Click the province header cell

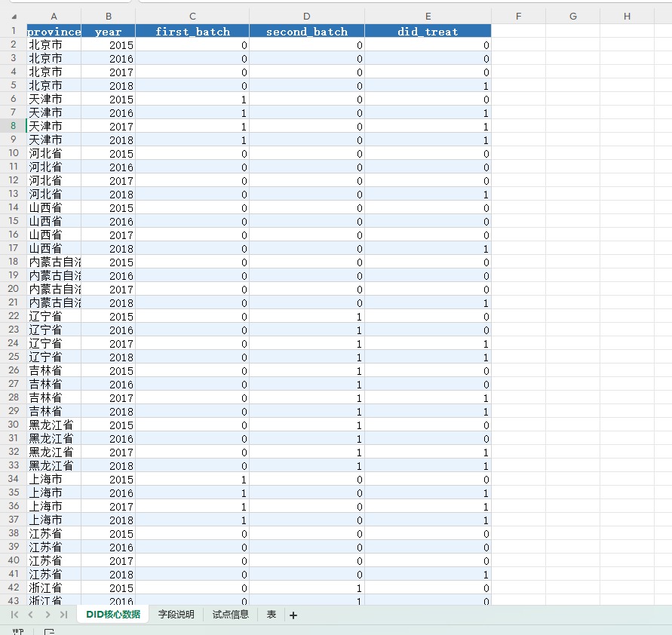pyautogui.click(x=54, y=31)
